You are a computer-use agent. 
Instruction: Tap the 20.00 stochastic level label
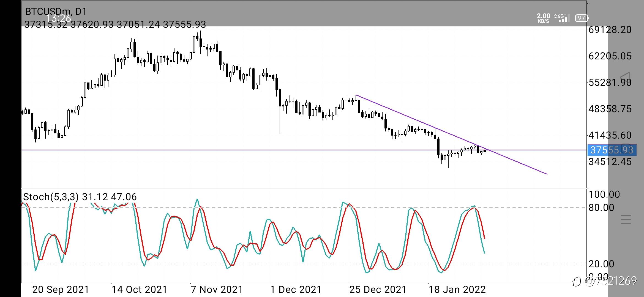coord(601,264)
